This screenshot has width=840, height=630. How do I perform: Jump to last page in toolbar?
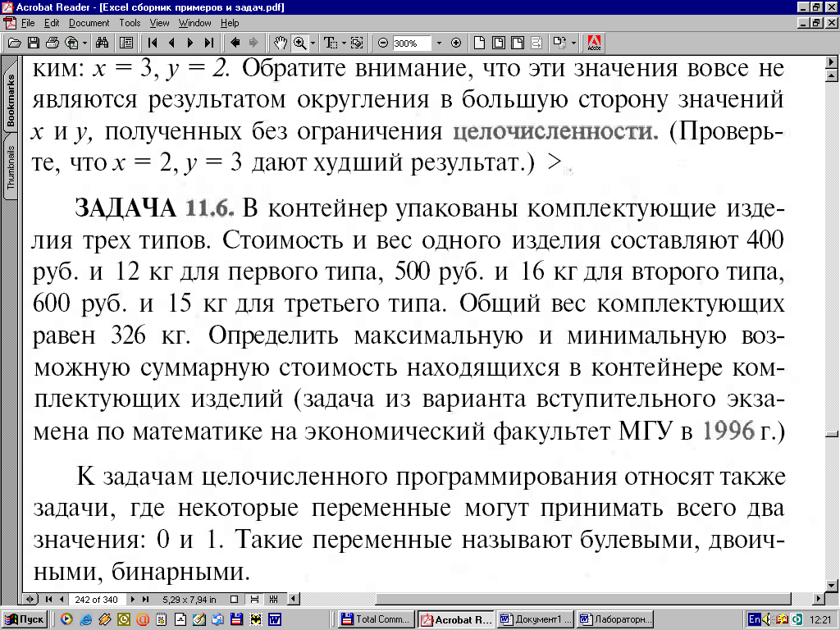pos(209,43)
